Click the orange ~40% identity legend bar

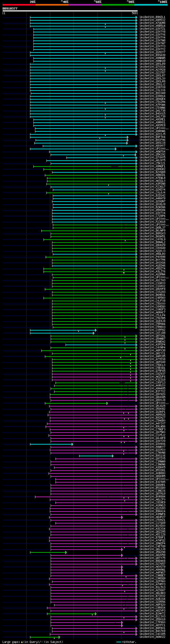click(x=52, y=5)
